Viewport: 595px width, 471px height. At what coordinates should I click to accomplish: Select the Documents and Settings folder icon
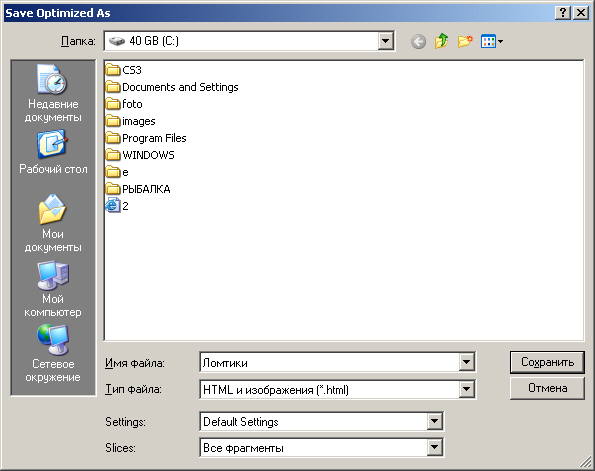coord(113,87)
